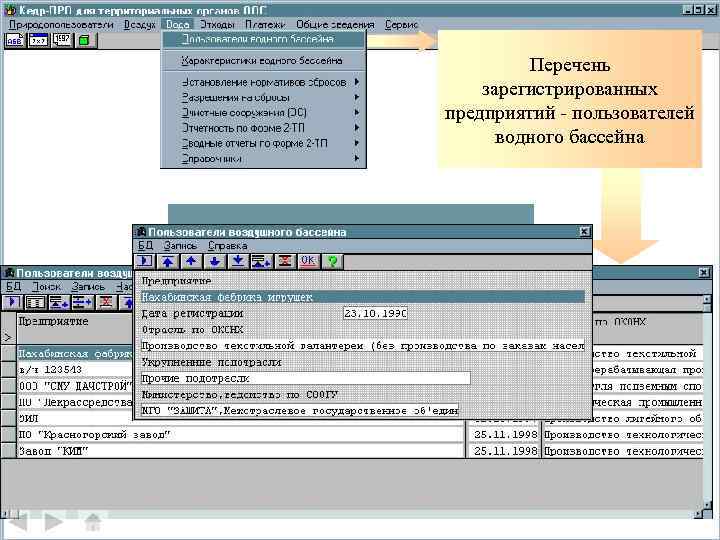Screen dimensions: 720x540
Task: Open Справка menu in the record form dialog
Action: 228,246
